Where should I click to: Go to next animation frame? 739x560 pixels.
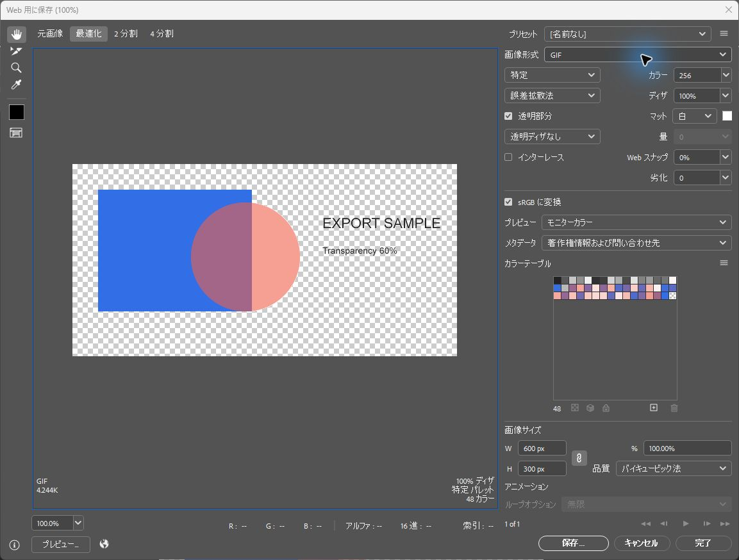pyautogui.click(x=706, y=523)
